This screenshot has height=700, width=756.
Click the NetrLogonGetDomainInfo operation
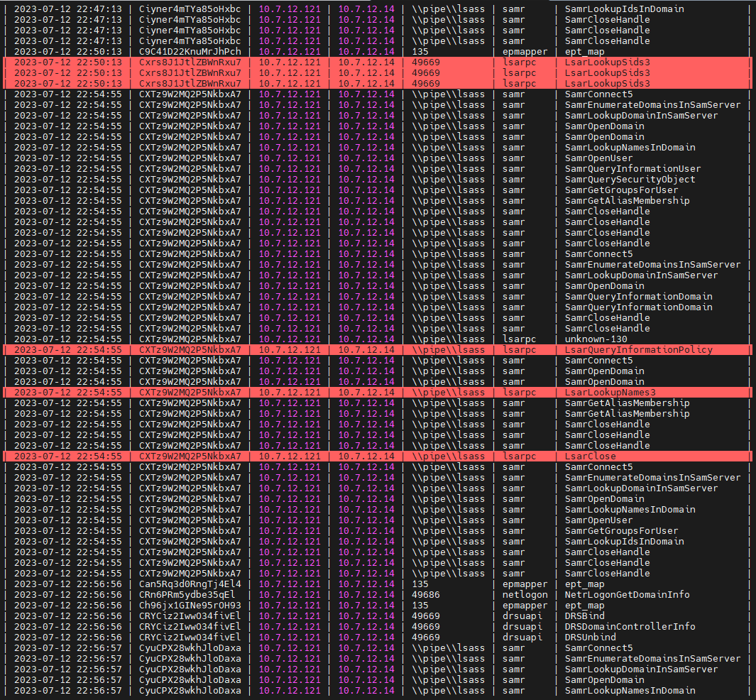click(628, 594)
